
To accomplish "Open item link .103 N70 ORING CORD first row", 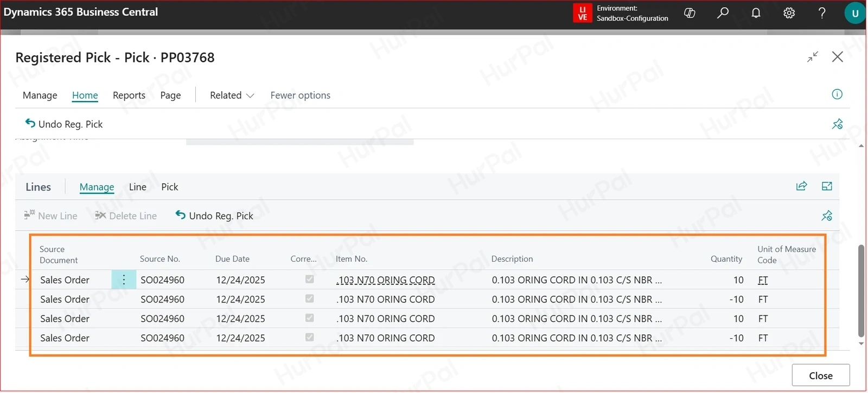I will (x=386, y=280).
